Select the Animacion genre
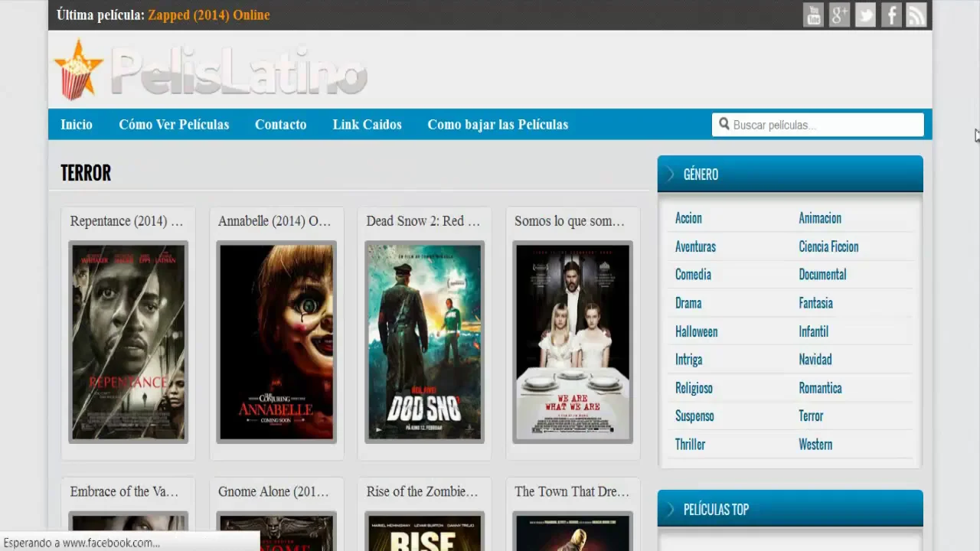Screen dimensions: 980x551 click(820, 218)
